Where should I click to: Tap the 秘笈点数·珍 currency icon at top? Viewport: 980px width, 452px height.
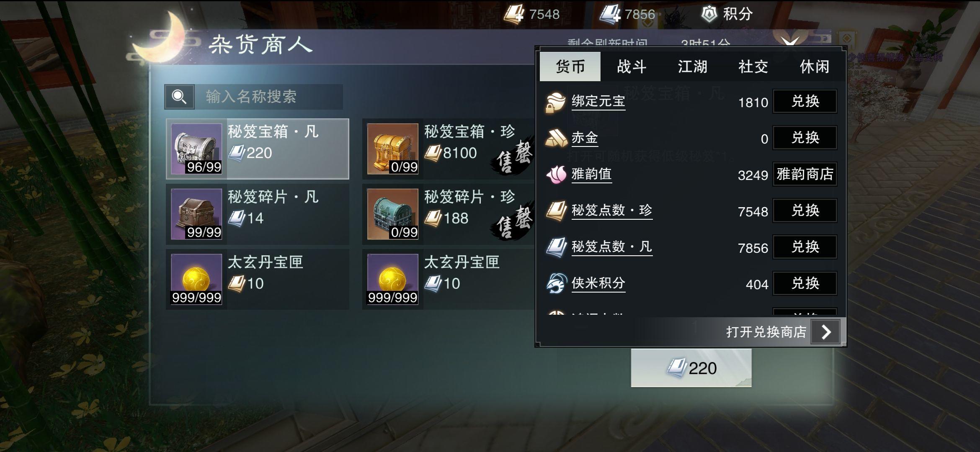tap(513, 15)
